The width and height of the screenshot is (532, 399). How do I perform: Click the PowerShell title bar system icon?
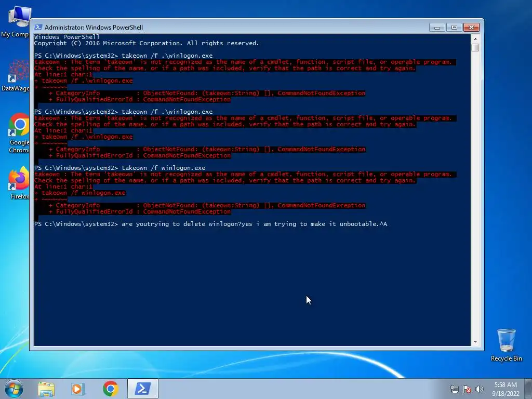38,27
